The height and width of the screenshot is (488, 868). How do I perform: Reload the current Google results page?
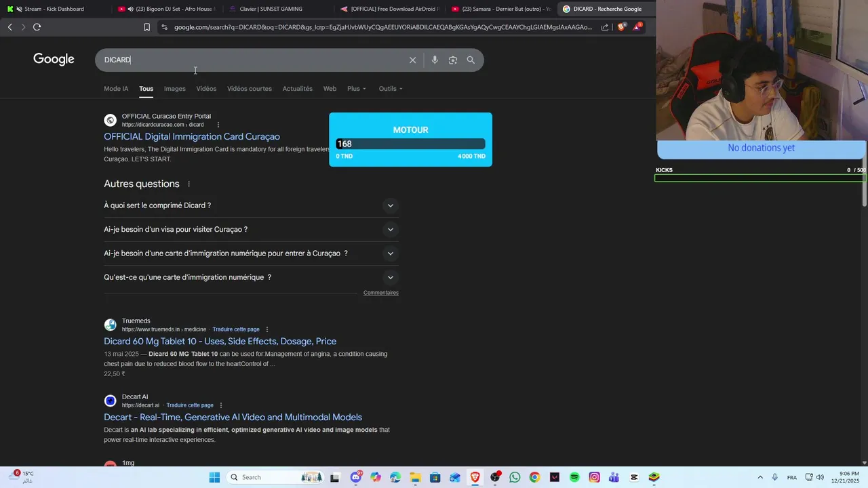pos(37,27)
